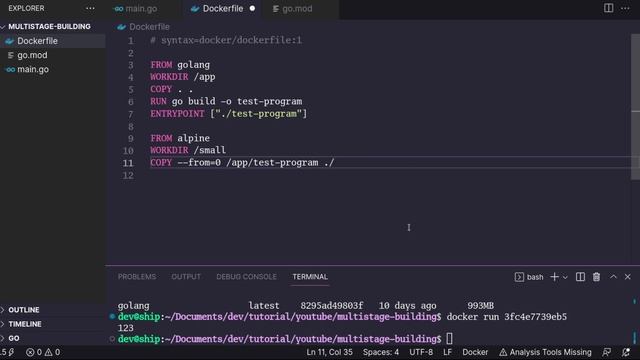Click the FROM alpine line in the editor

[x=180, y=138]
